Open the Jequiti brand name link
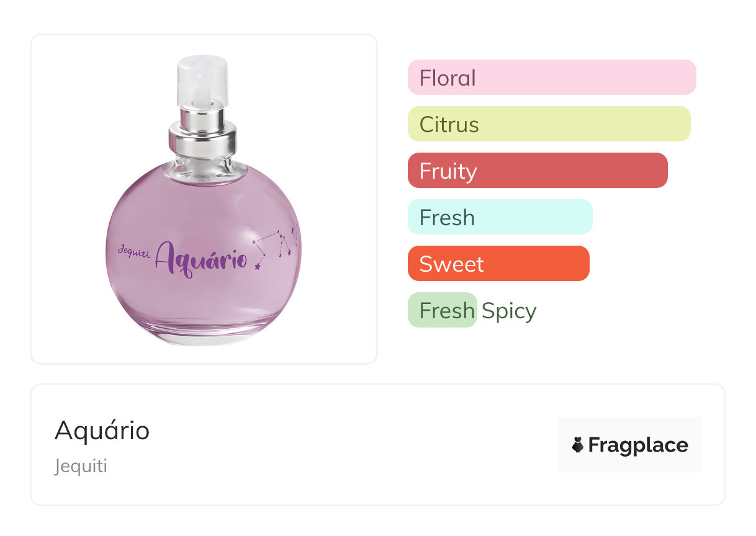 pyautogui.click(x=81, y=466)
